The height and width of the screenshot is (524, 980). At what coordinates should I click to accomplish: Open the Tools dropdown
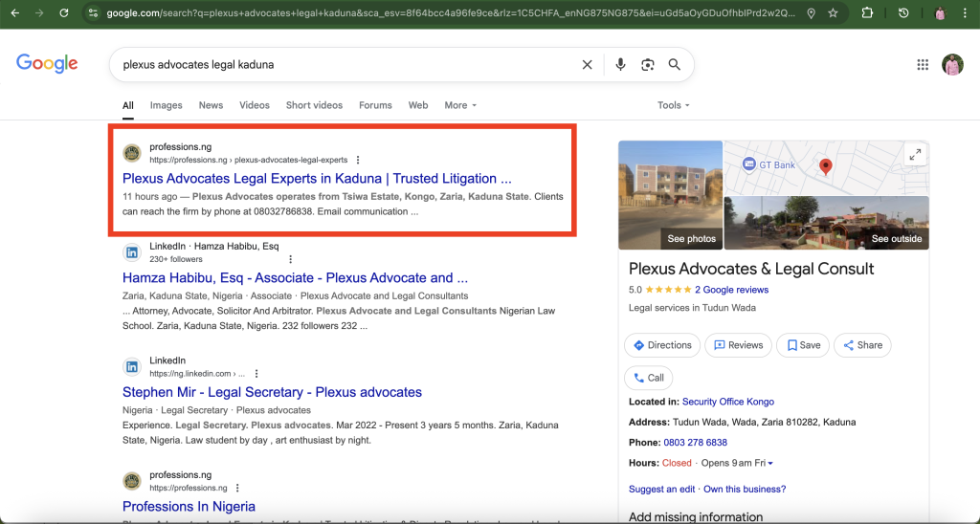(673, 105)
